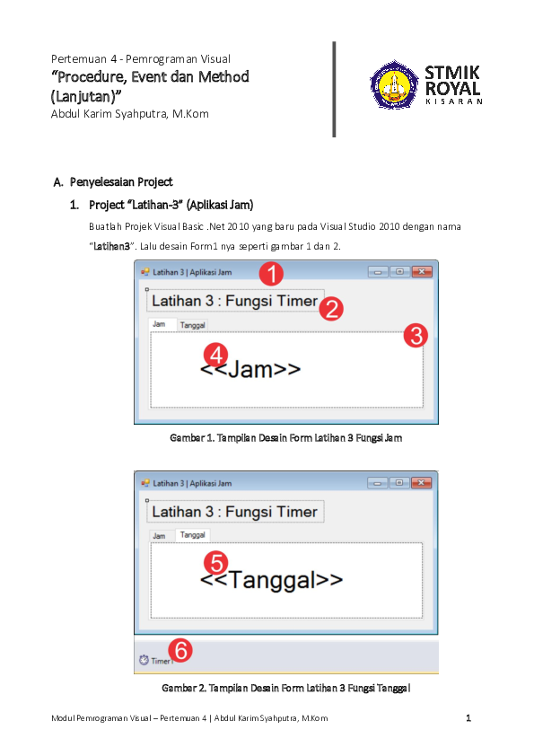Click the red number 2 marker
Viewport: 534px width, 756px height.
click(331, 309)
